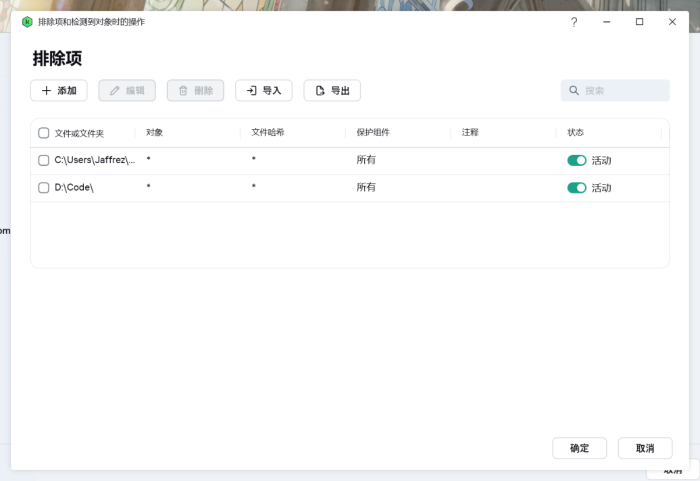Click the Kaspersky logo in title bar
Screen dimensions: 700x481
tap(27, 22)
